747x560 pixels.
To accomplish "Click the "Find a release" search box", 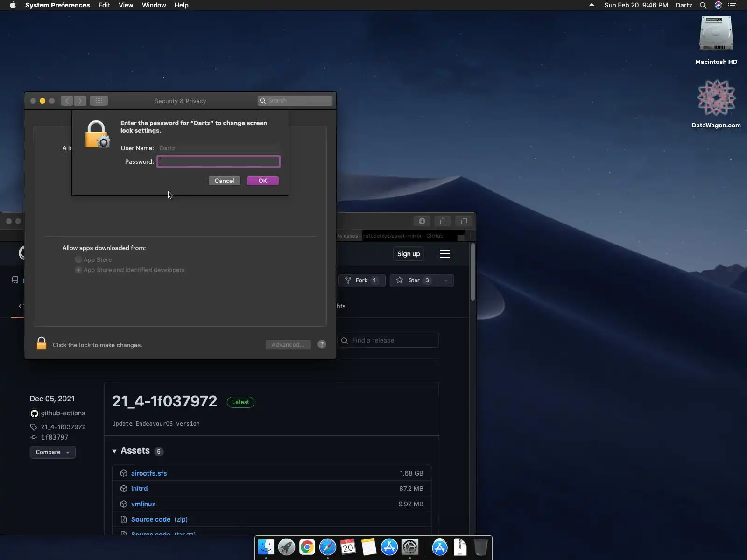I will tap(388, 340).
